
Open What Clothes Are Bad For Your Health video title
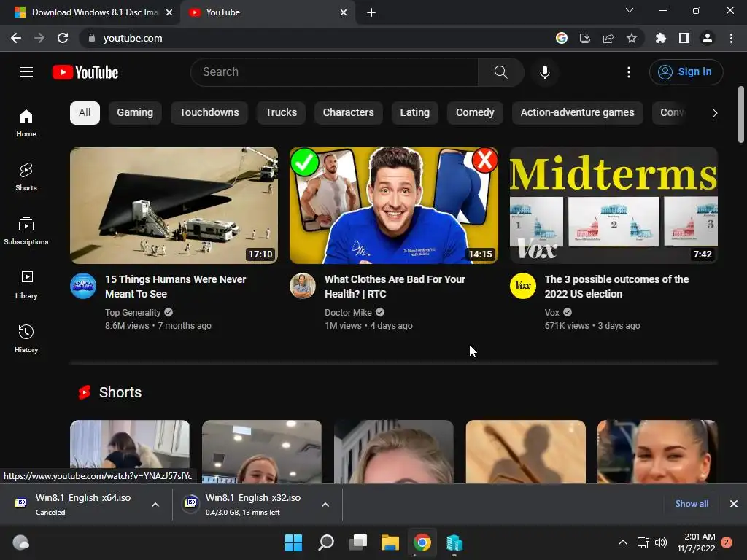(x=395, y=287)
